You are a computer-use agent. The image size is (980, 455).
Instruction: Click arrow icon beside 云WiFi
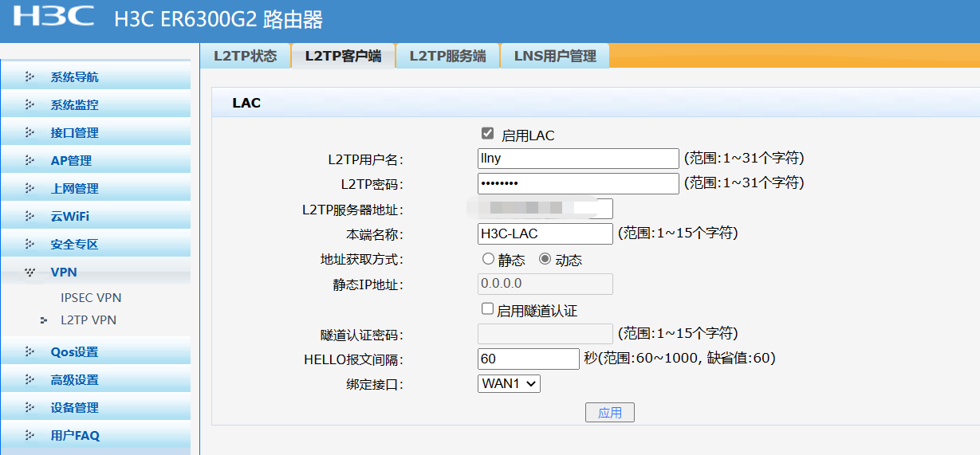pyautogui.click(x=30, y=217)
